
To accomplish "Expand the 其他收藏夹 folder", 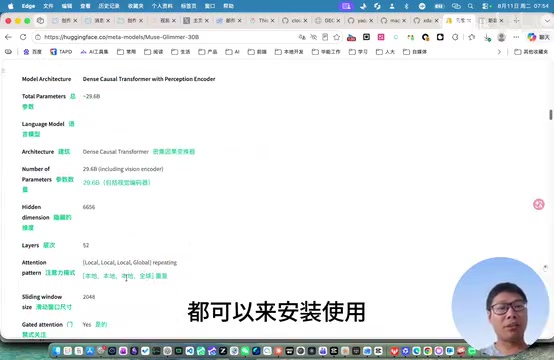I will tap(531, 52).
